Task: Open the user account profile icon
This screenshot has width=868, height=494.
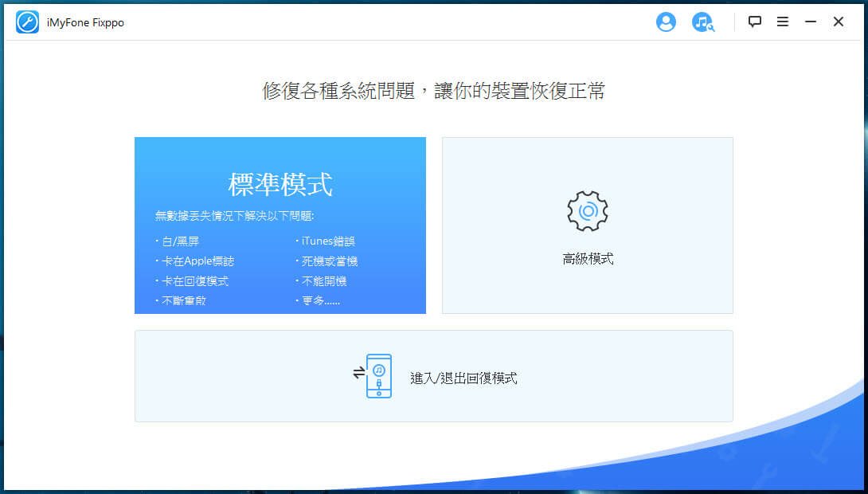Action: [x=666, y=22]
